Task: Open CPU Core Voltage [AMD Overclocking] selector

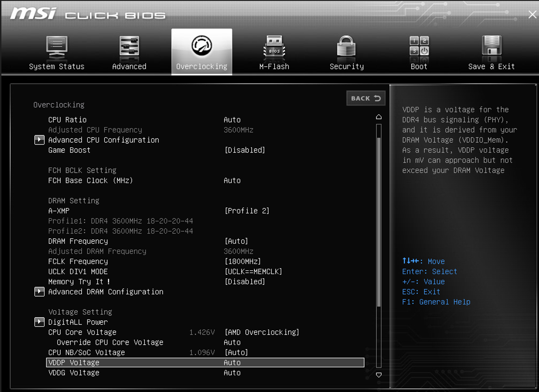Action: (261, 332)
